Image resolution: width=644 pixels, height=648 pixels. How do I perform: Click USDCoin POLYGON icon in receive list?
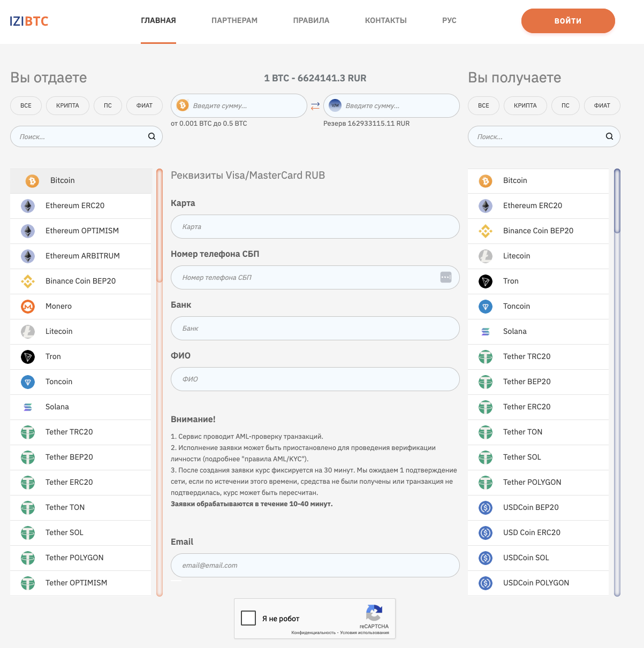click(x=486, y=583)
